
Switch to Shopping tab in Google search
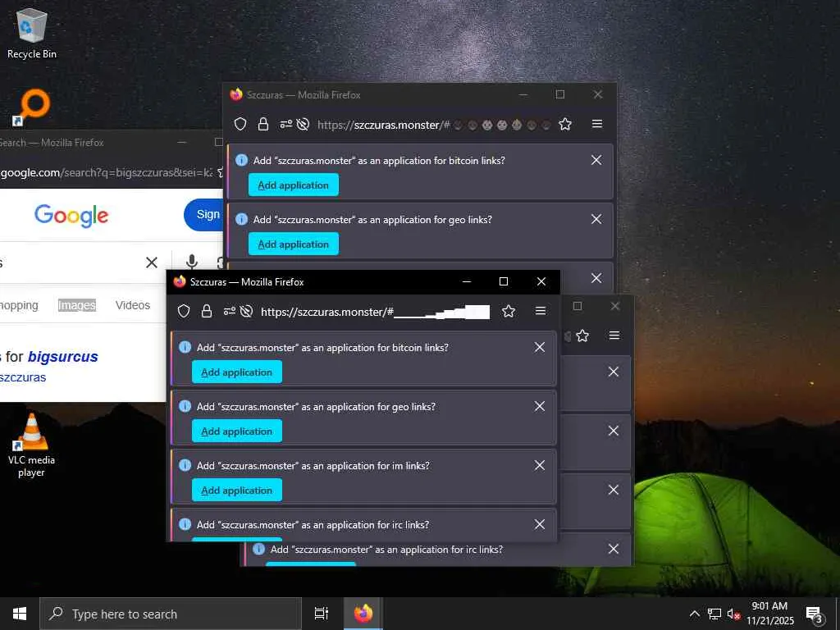coord(19,305)
